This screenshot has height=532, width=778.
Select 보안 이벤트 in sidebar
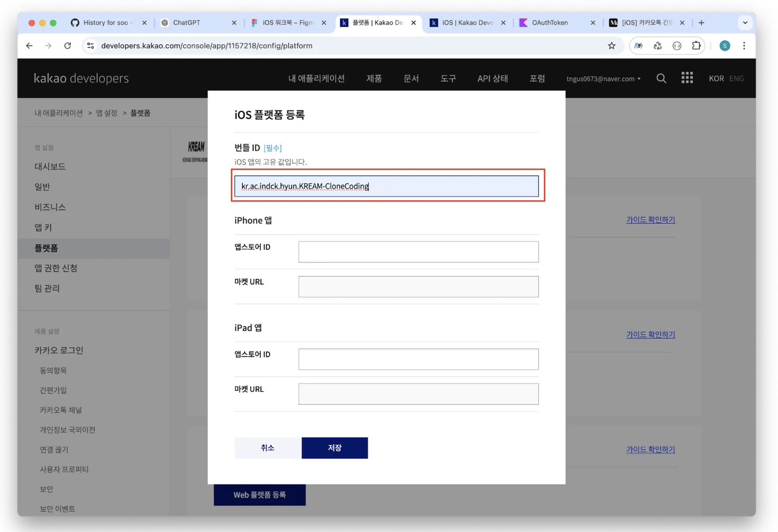click(57, 509)
